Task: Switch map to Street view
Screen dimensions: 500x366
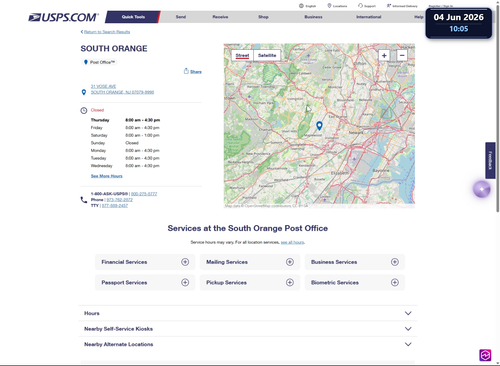Action: click(x=242, y=55)
